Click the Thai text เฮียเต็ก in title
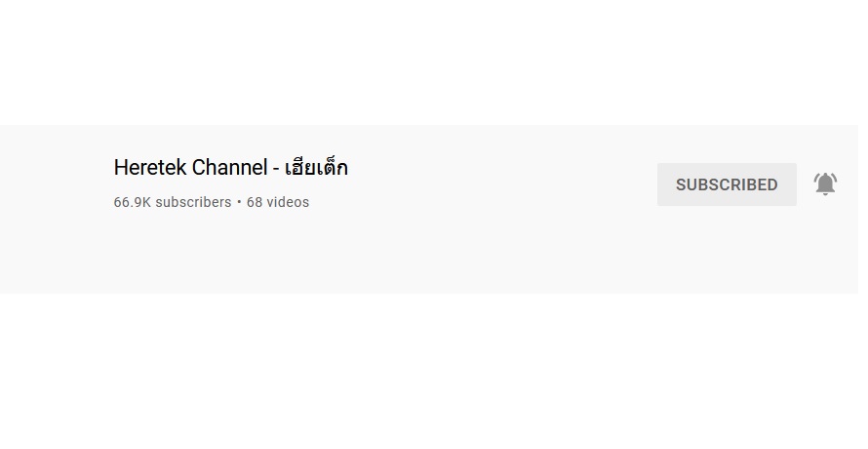868x449 pixels. [x=316, y=168]
